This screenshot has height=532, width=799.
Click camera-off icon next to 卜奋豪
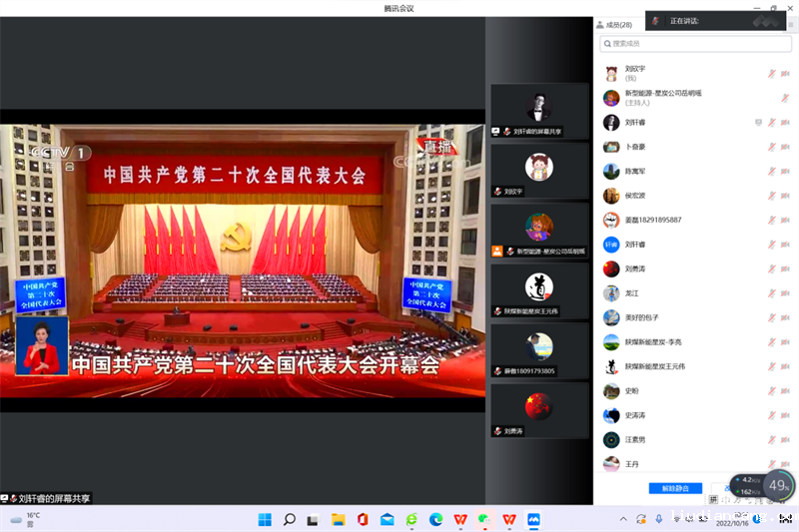click(785, 147)
